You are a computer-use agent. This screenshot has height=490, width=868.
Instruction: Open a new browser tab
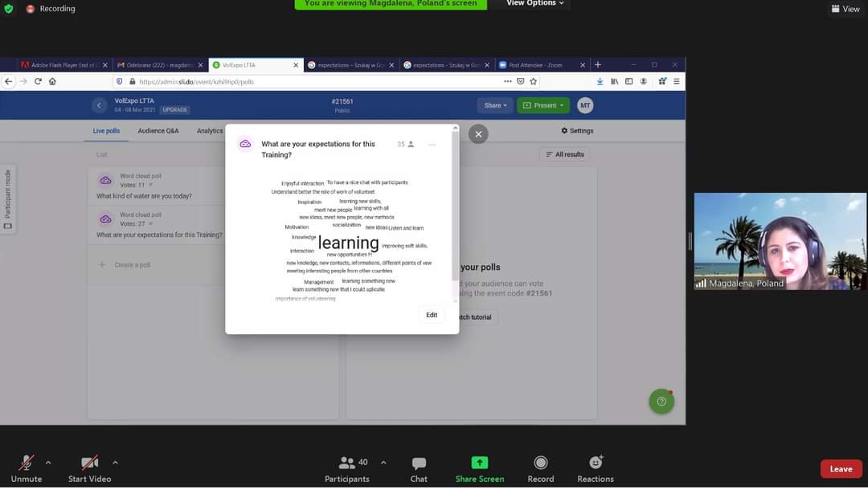[598, 65]
